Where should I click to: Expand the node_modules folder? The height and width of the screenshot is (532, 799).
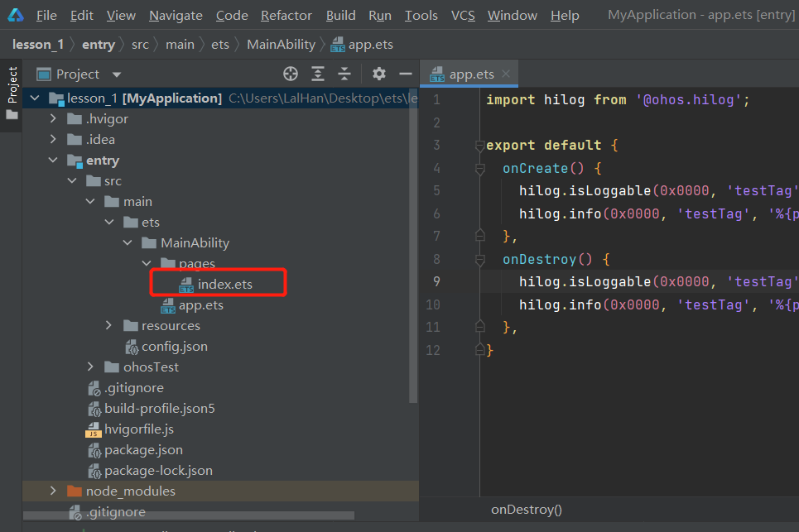(53, 491)
